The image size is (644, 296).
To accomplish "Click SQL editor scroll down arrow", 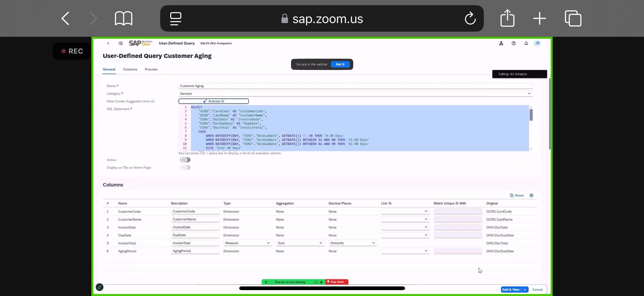I will tap(531, 149).
